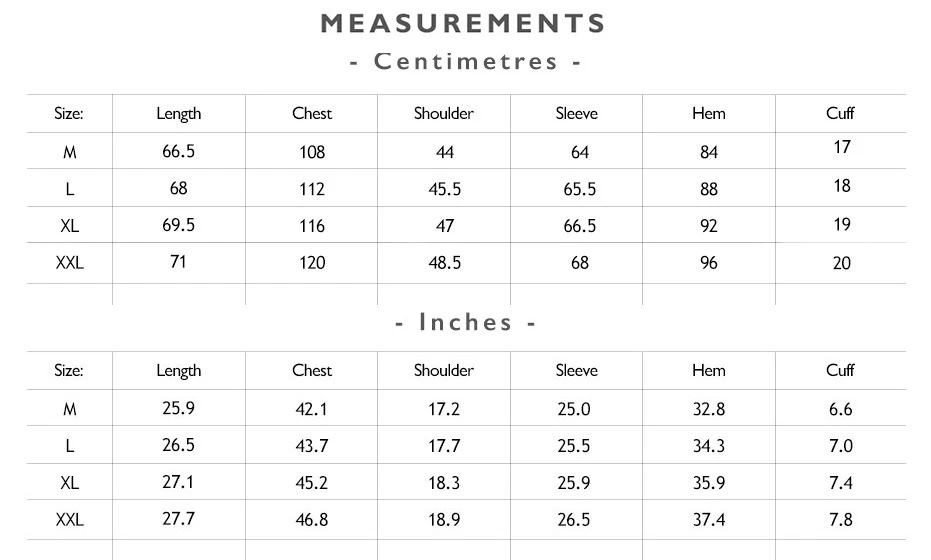Select the Centimetres subtitle text
This screenshot has width=931, height=560.
click(x=466, y=61)
